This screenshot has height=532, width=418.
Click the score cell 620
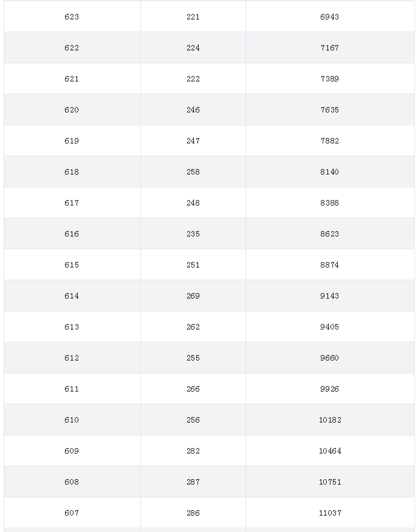[x=72, y=110]
